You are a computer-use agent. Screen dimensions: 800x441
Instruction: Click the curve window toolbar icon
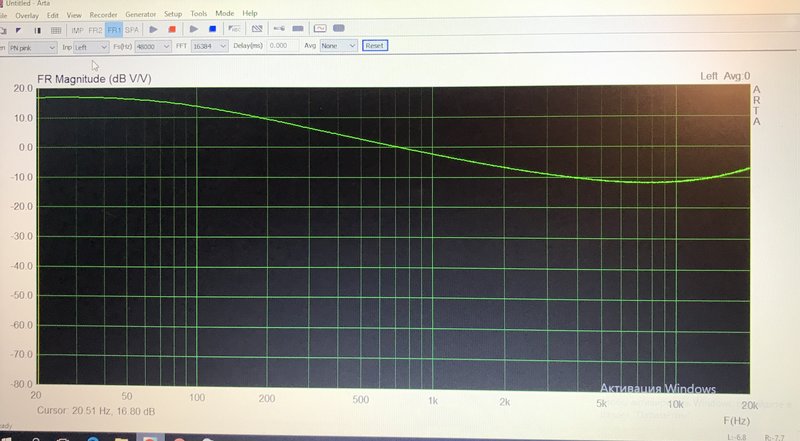[320, 28]
